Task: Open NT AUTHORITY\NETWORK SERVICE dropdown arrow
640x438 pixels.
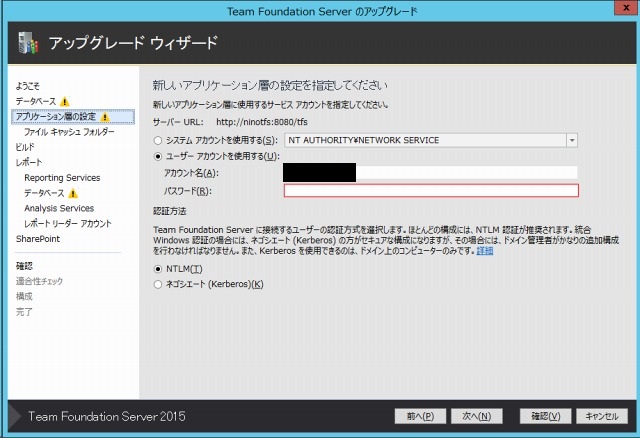Action: 572,140
